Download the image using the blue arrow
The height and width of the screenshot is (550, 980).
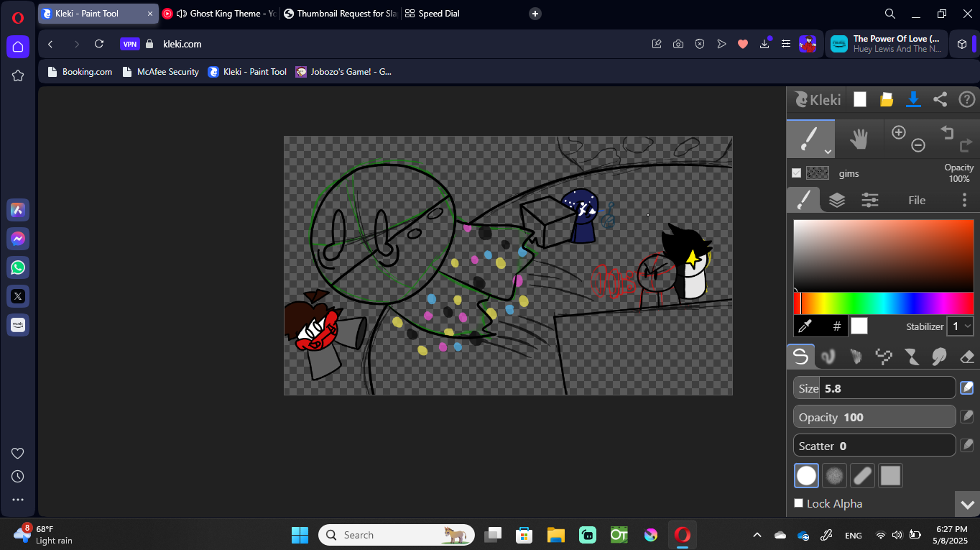point(913,99)
